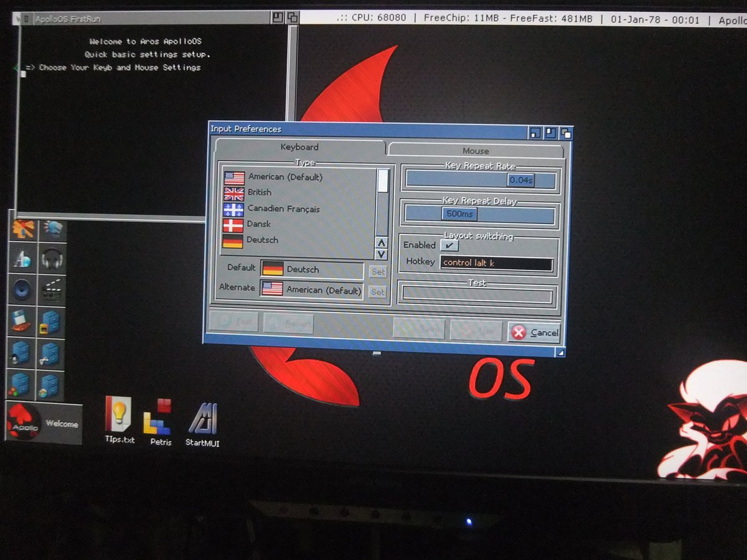Image resolution: width=747 pixels, height=560 pixels.
Task: Select British keyboard layout in list
Action: (x=299, y=192)
